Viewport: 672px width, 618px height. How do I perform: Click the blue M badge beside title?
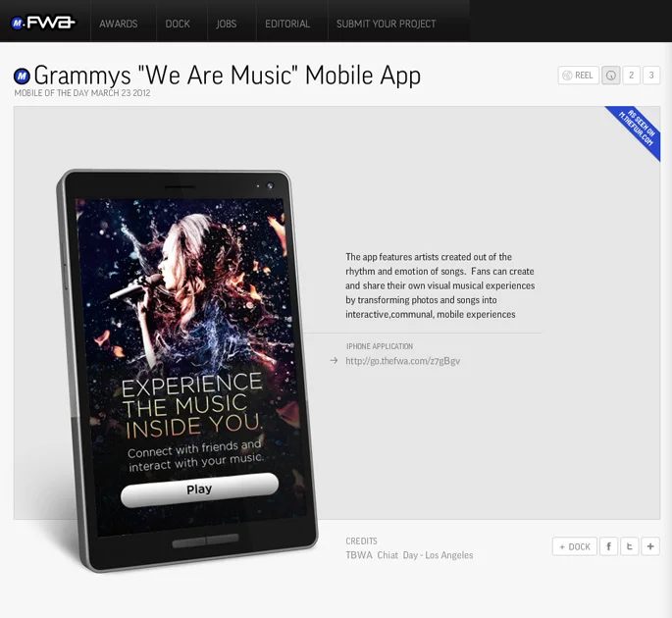pos(22,77)
